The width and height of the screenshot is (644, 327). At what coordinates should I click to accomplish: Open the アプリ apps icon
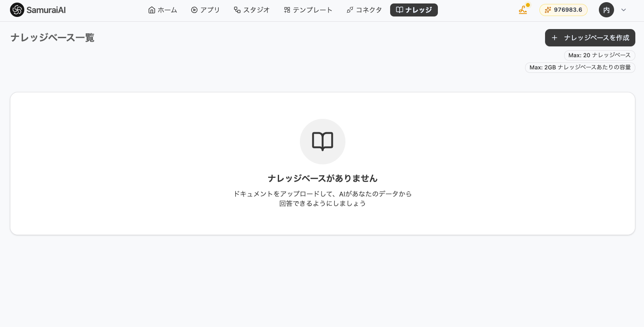click(x=194, y=10)
